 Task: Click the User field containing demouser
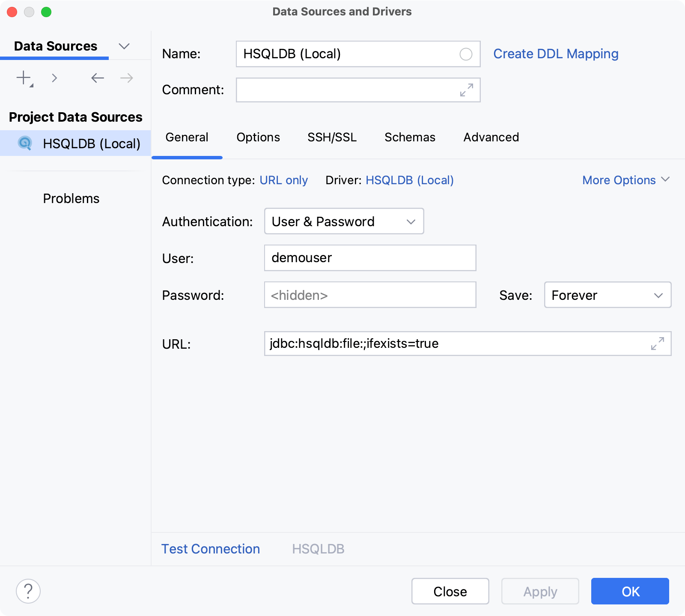coord(370,258)
